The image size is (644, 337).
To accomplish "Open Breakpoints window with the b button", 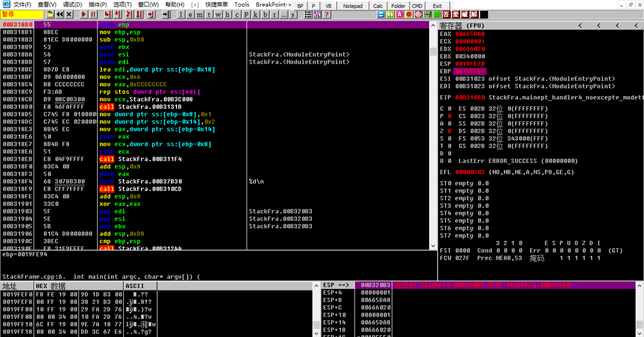I will tap(265, 14).
